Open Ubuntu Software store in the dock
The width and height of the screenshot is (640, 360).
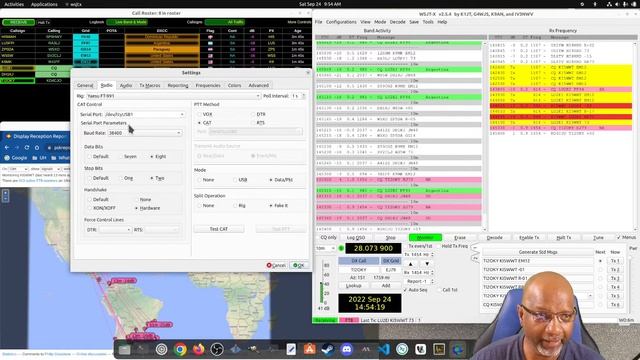tap(309, 349)
